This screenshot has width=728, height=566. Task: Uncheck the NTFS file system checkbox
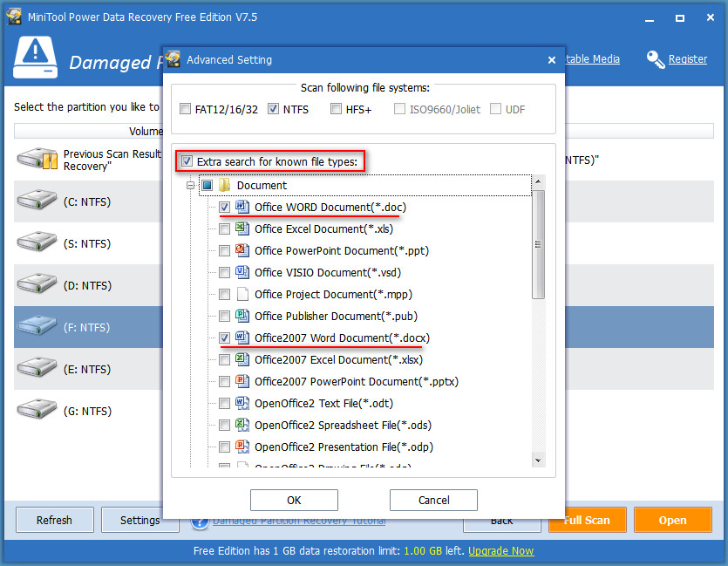coord(273,109)
